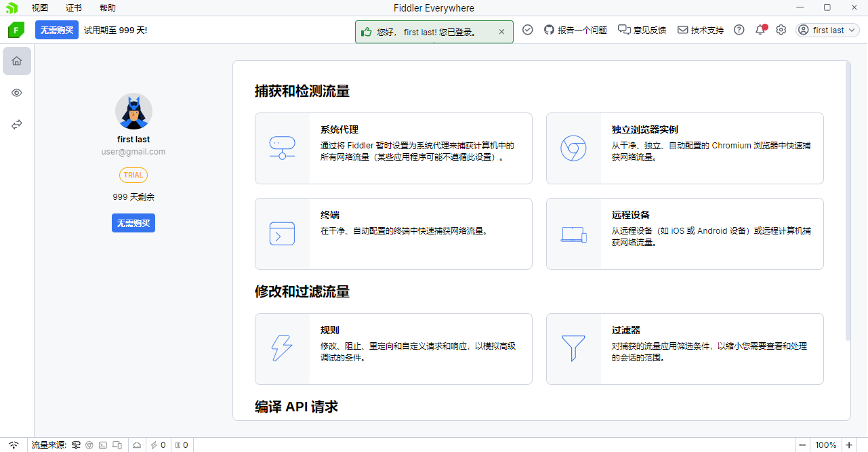
Task: Toggle remote devices source in status bar
Action: point(117,445)
